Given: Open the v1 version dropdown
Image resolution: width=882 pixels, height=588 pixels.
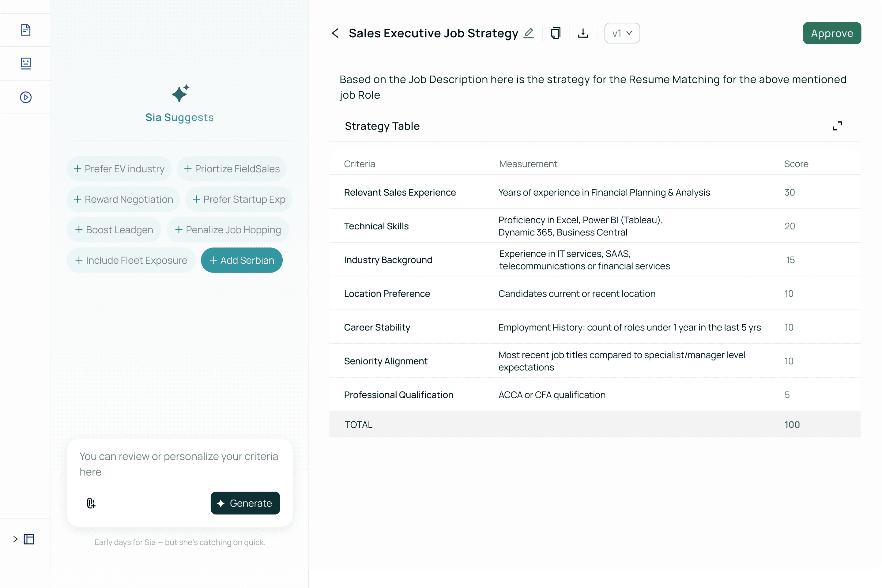Looking at the screenshot, I should [x=622, y=33].
